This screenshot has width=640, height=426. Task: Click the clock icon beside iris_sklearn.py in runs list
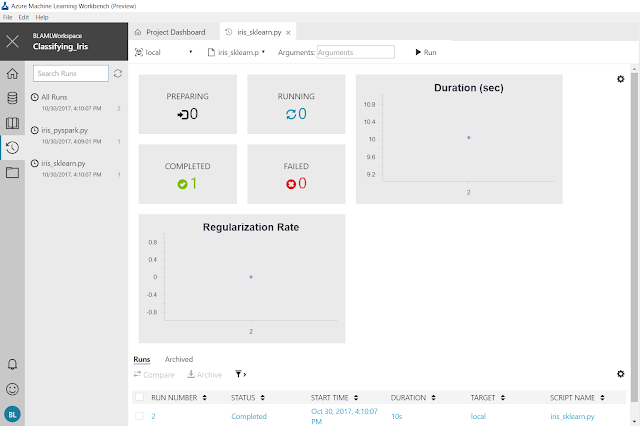(x=35, y=163)
